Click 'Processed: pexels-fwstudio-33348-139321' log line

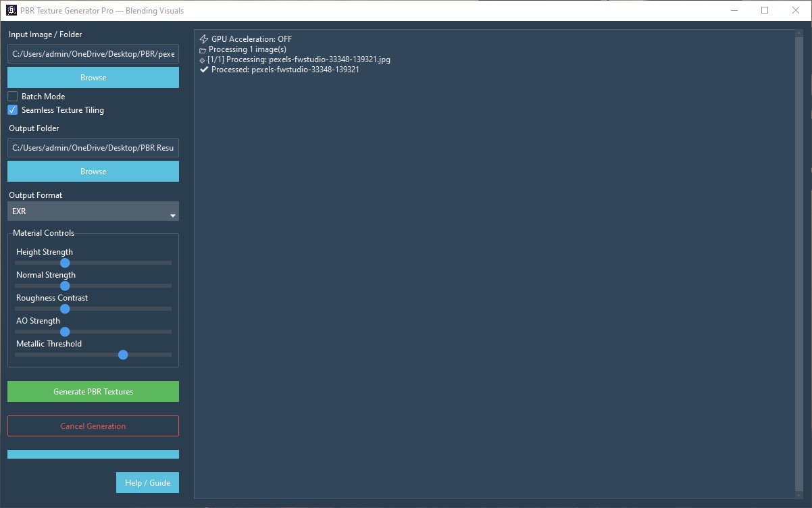[x=285, y=70]
